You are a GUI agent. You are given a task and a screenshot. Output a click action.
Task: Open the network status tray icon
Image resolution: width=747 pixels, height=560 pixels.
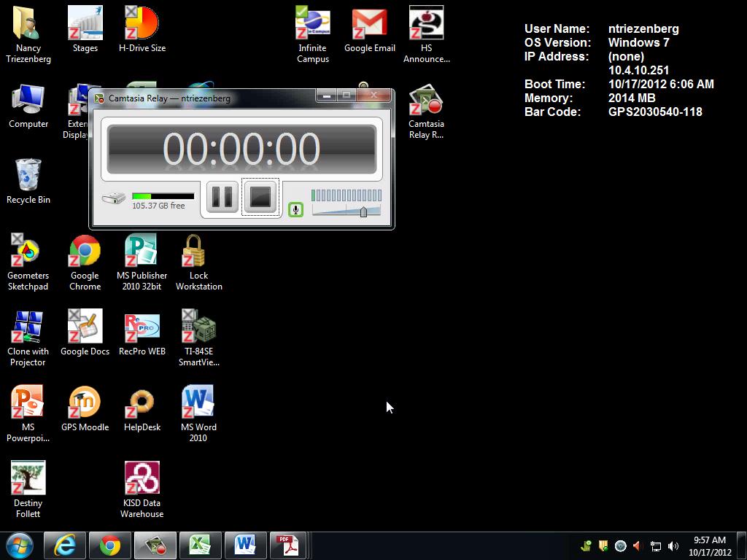[656, 546]
